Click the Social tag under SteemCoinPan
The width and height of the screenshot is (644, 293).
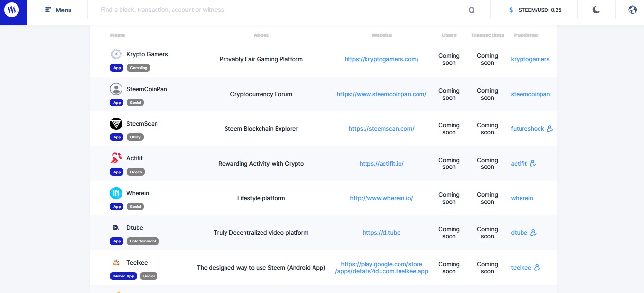136,103
